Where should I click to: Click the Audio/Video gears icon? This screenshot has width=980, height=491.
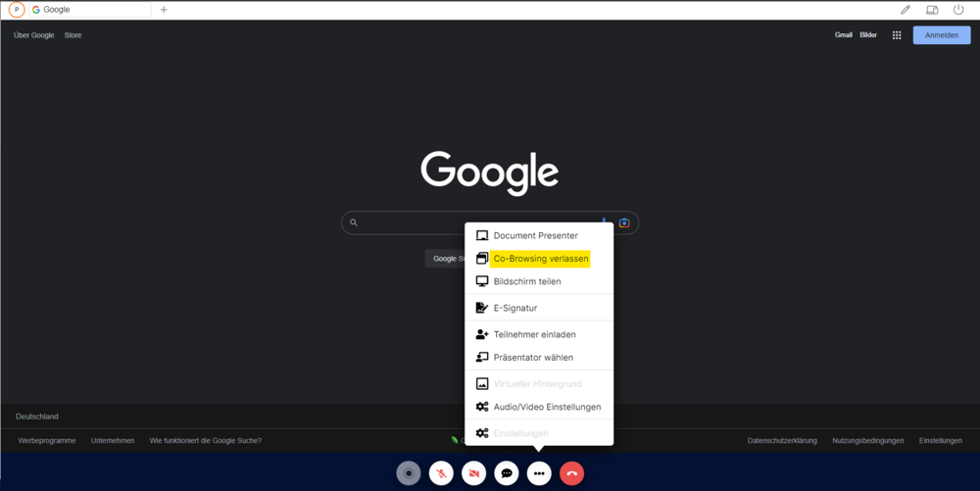point(482,407)
